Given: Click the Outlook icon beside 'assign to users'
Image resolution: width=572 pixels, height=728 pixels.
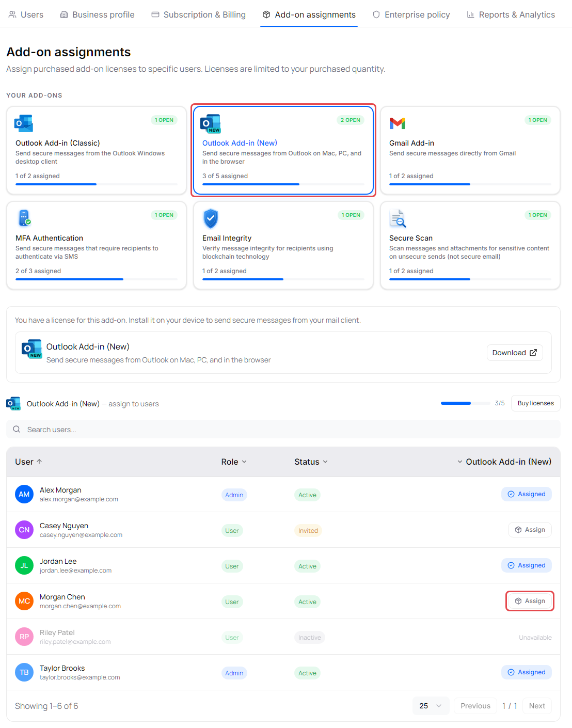Looking at the screenshot, I should (x=13, y=404).
